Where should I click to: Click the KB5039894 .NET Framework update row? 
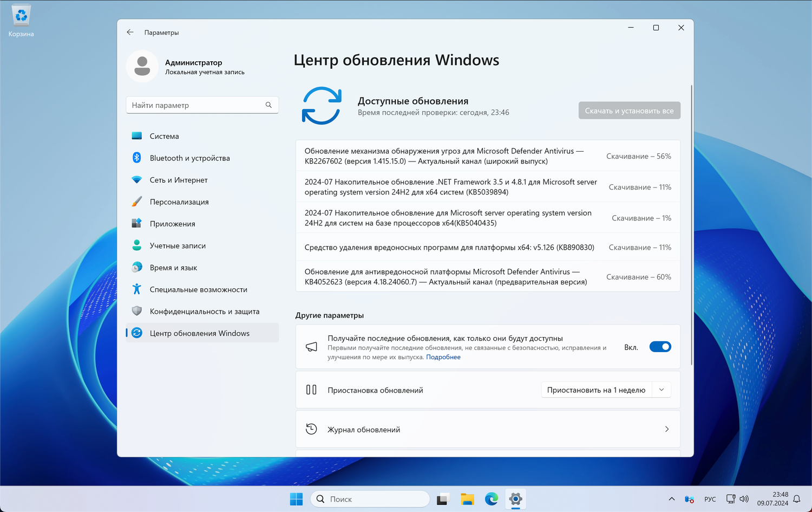(488, 187)
